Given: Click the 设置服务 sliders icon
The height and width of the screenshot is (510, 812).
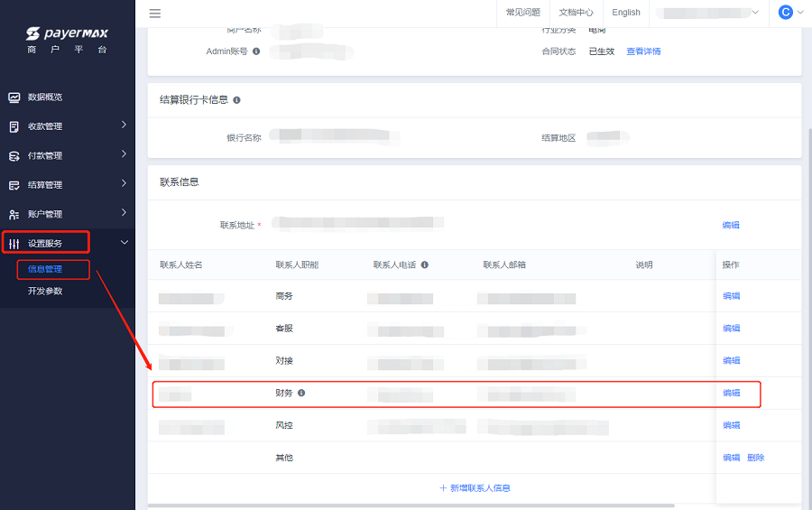Looking at the screenshot, I should [14, 244].
